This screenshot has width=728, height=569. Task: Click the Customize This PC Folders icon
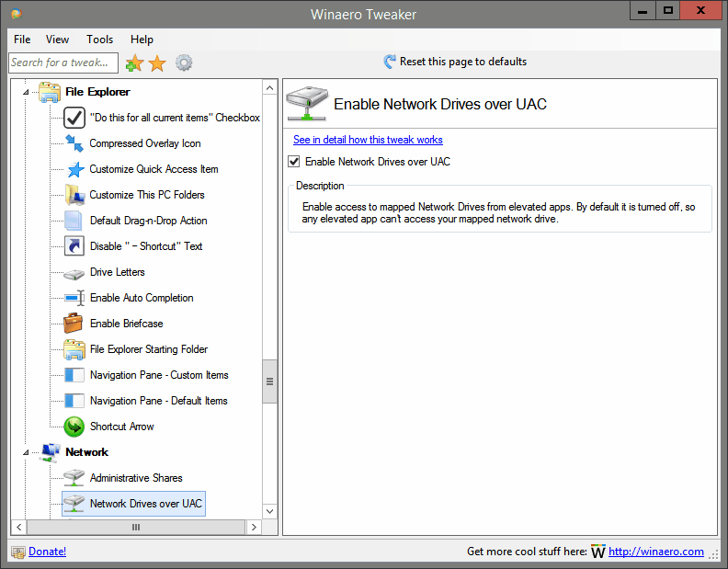(74, 195)
